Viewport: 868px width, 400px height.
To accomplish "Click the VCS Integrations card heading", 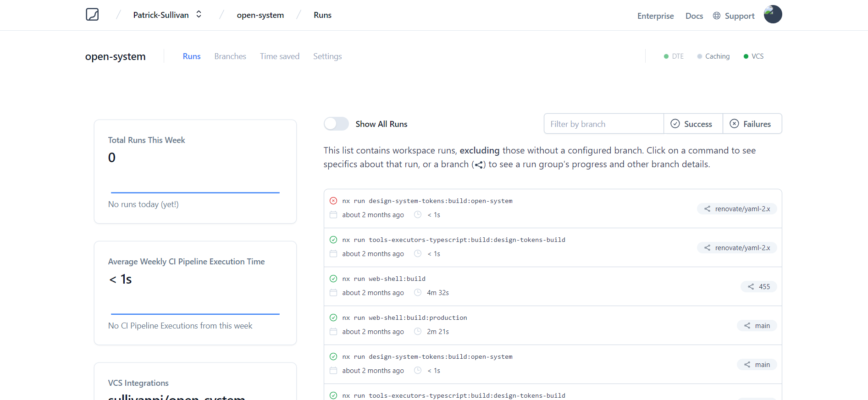I will [138, 383].
